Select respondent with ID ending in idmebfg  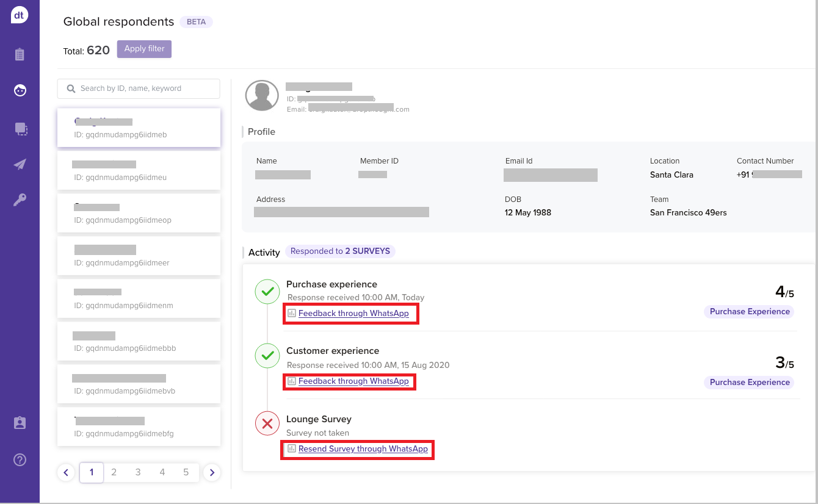coord(139,427)
